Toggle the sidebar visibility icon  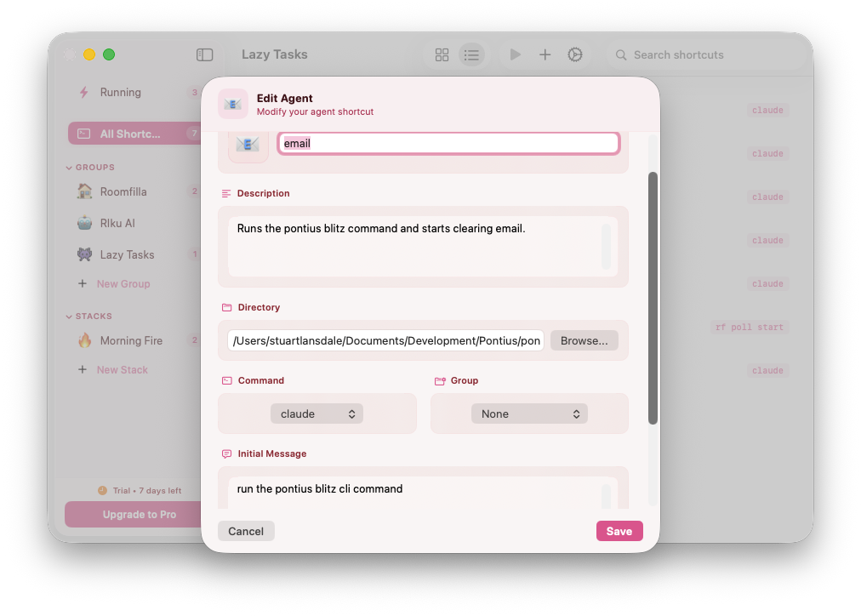204,54
